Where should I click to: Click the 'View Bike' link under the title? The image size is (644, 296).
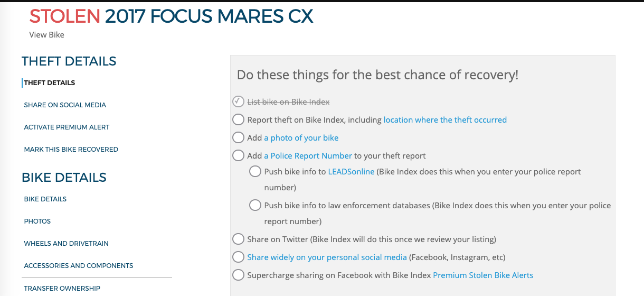46,35
